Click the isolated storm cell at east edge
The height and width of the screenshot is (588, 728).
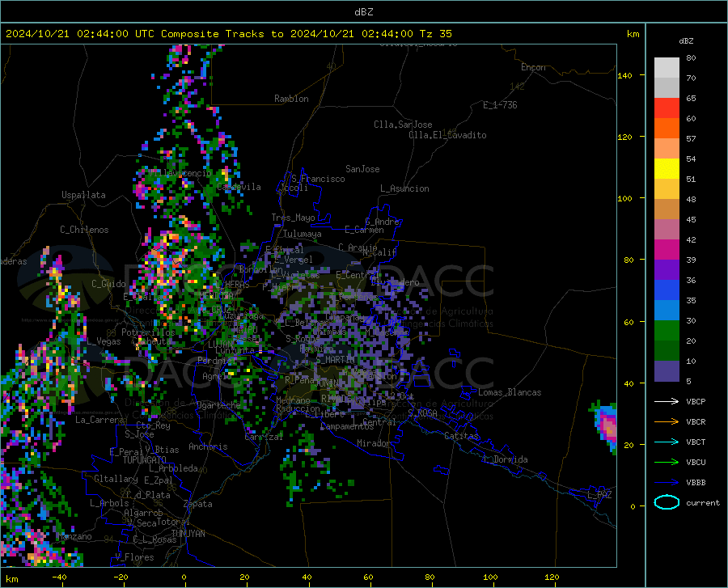[x=606, y=427]
